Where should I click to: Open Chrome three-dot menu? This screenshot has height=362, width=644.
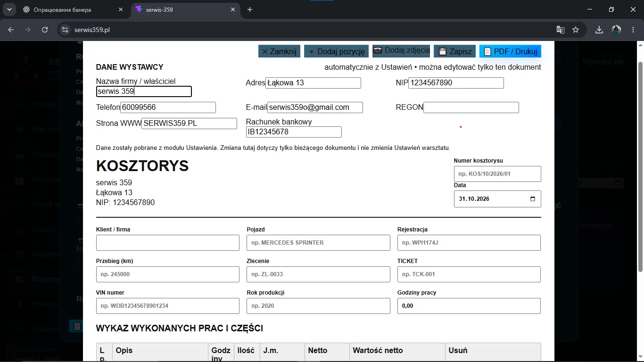(x=633, y=30)
